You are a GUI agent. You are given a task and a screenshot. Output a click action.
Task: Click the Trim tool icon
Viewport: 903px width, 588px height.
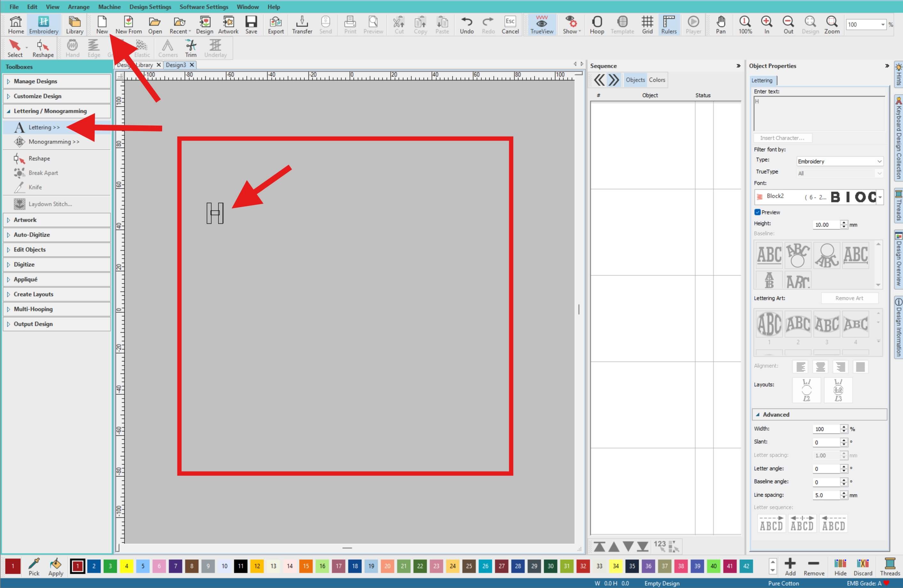pyautogui.click(x=191, y=48)
